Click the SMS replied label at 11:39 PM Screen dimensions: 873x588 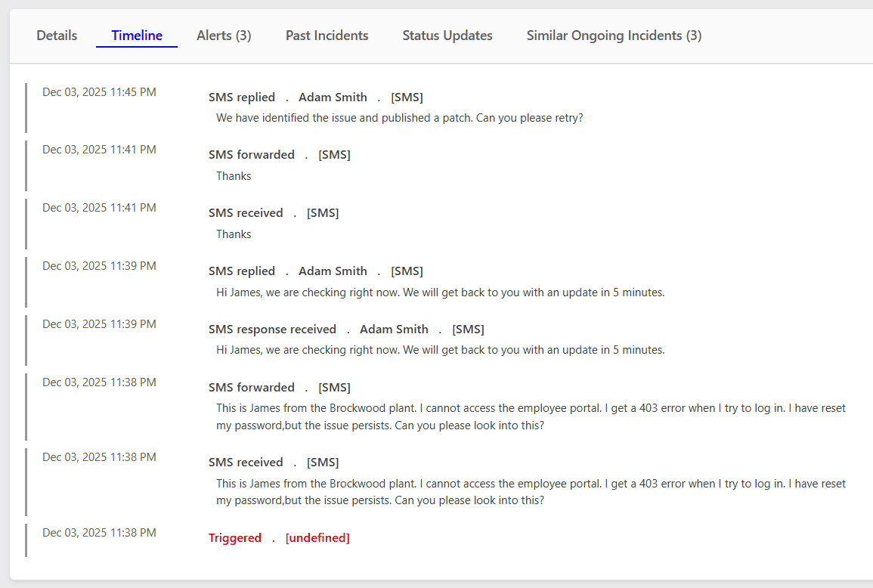242,271
